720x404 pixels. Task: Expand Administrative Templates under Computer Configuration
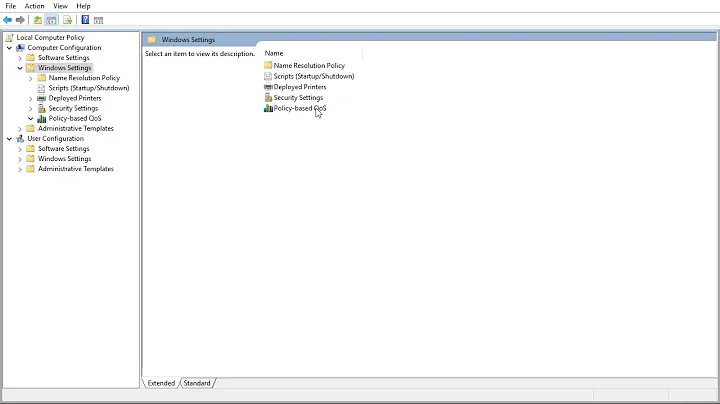coord(20,129)
